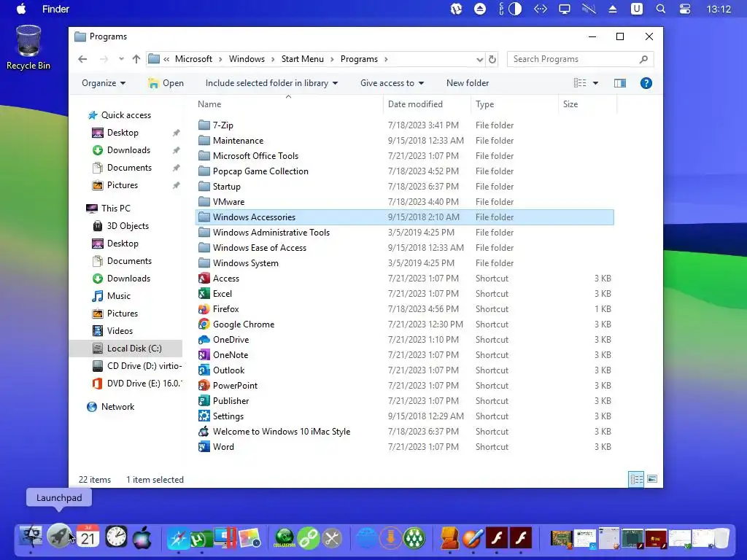
Task: Refresh the Programs folder view
Action: [x=492, y=59]
